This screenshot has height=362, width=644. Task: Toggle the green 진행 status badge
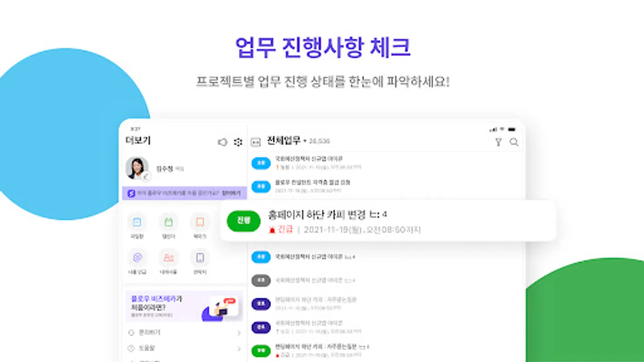pos(244,221)
